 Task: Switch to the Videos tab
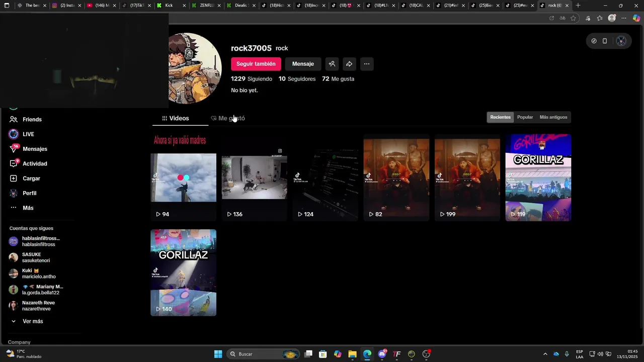pyautogui.click(x=176, y=118)
